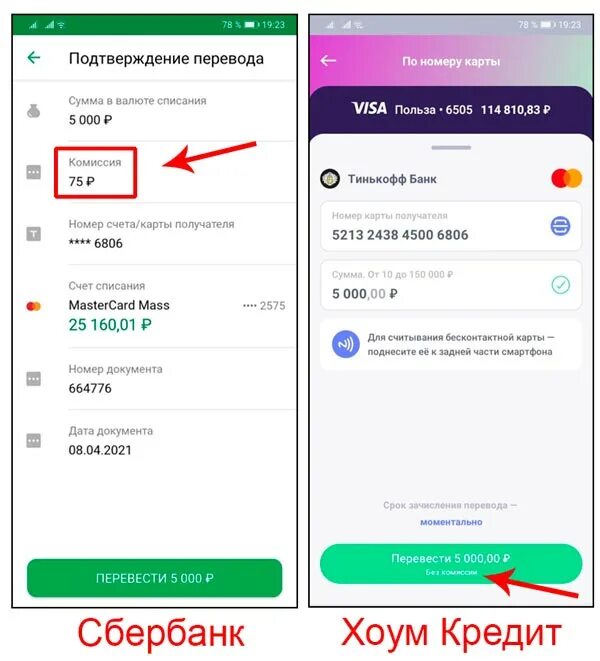The image size is (600, 661).
Task: Tap the contactless NFC card reader icon
Action: point(346,344)
